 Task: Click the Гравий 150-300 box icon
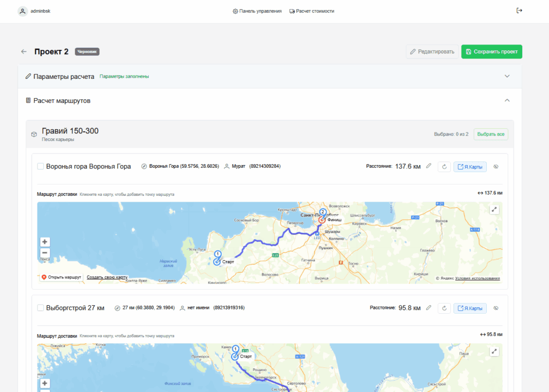(x=34, y=134)
